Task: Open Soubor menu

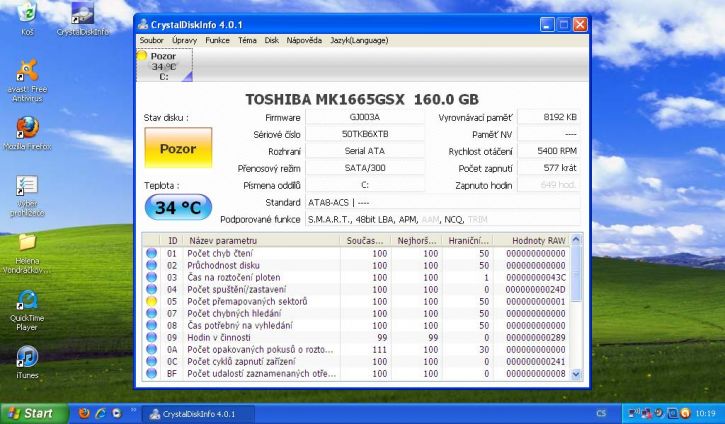Action: (151, 40)
